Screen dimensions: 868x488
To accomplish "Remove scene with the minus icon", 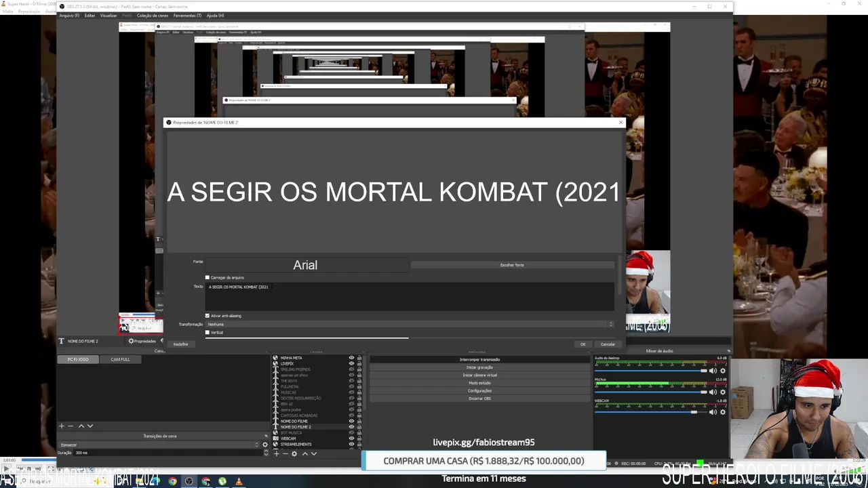I will point(71,426).
